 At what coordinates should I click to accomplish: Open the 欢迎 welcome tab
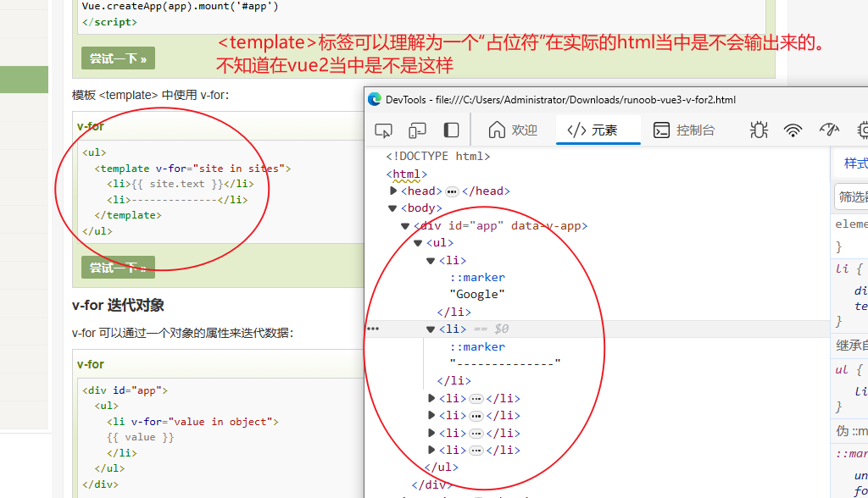[x=513, y=130]
